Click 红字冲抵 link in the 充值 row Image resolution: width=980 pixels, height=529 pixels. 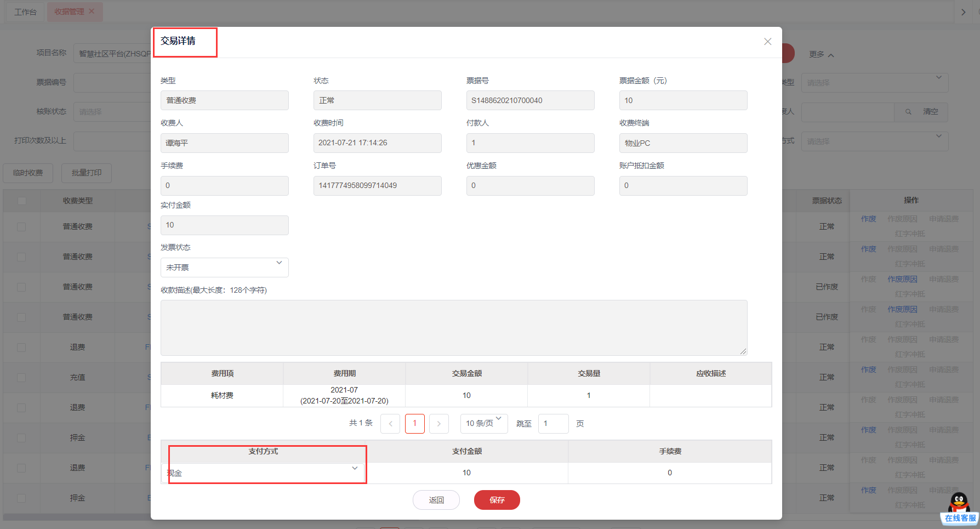[x=910, y=385]
